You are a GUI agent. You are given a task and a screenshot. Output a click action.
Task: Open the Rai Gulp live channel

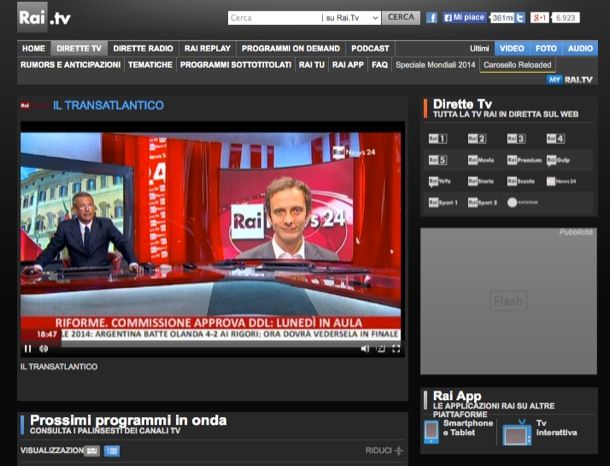click(558, 160)
